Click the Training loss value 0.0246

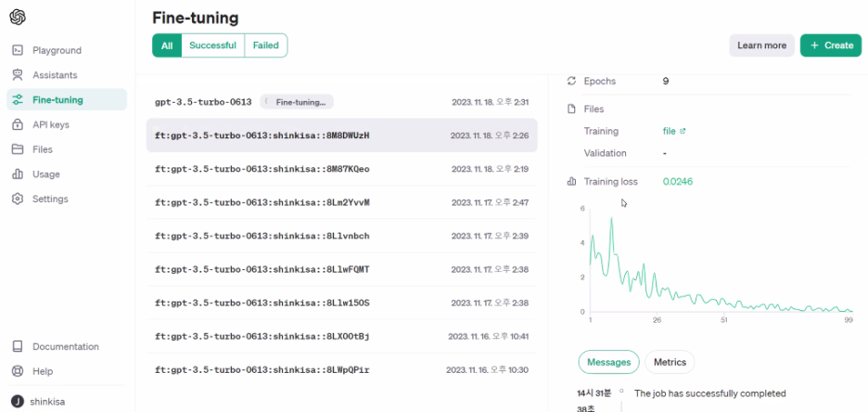pos(678,182)
